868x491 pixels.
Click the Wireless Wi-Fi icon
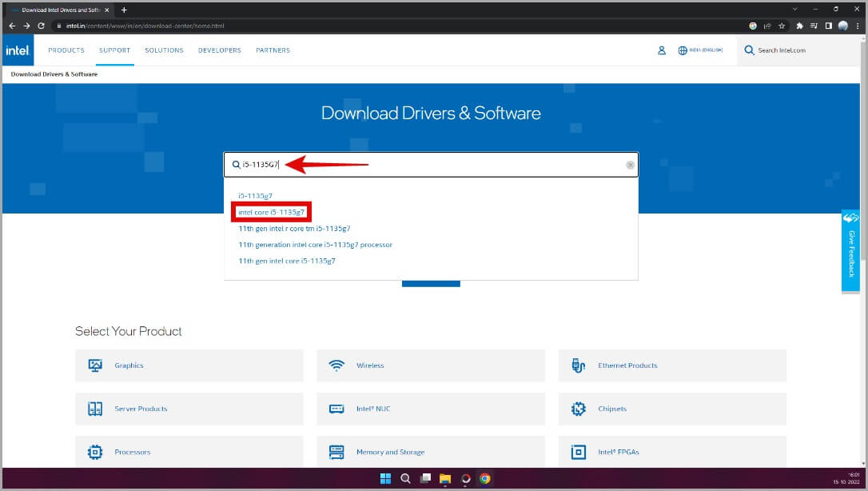tap(336, 365)
